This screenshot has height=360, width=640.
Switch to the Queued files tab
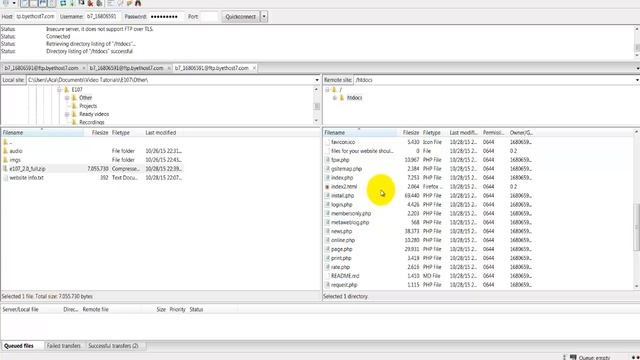[19, 346]
